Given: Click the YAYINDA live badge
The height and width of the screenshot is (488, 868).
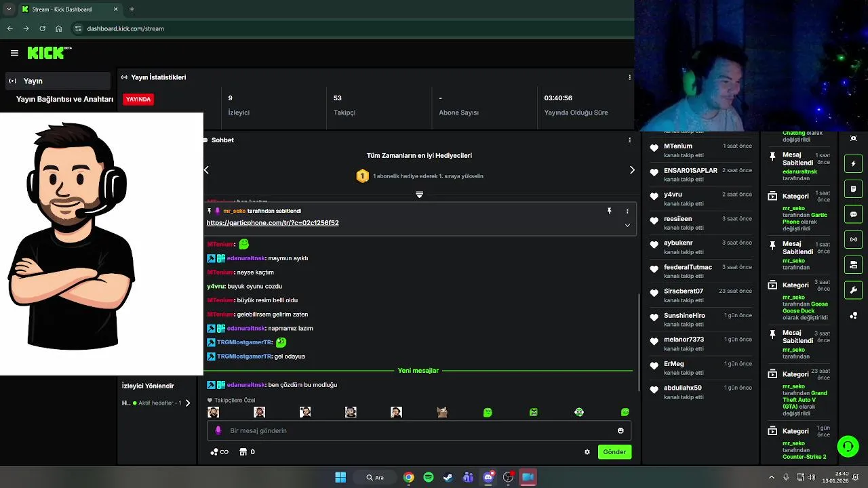Looking at the screenshot, I should coord(138,99).
